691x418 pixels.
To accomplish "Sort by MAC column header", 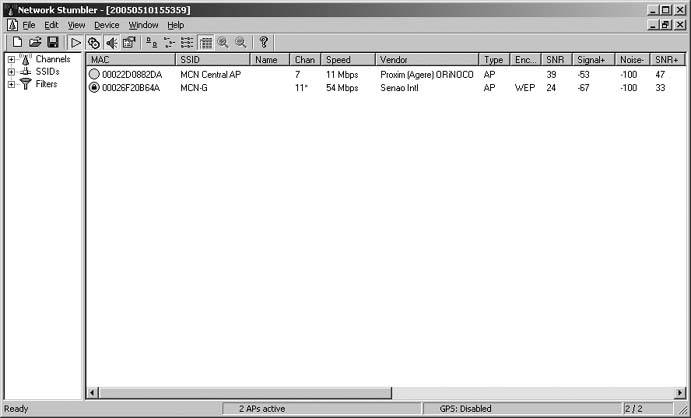I will coord(131,59).
